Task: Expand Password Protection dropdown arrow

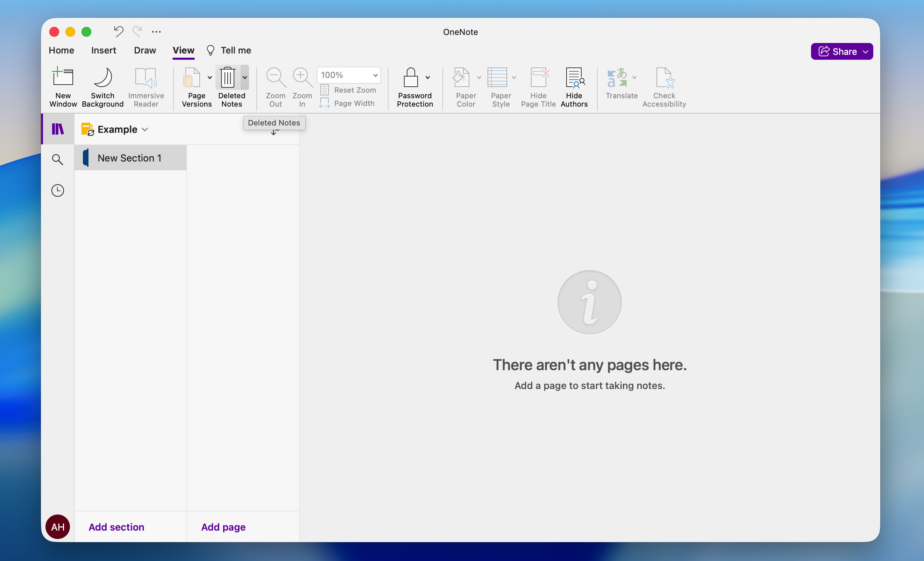Action: tap(427, 78)
